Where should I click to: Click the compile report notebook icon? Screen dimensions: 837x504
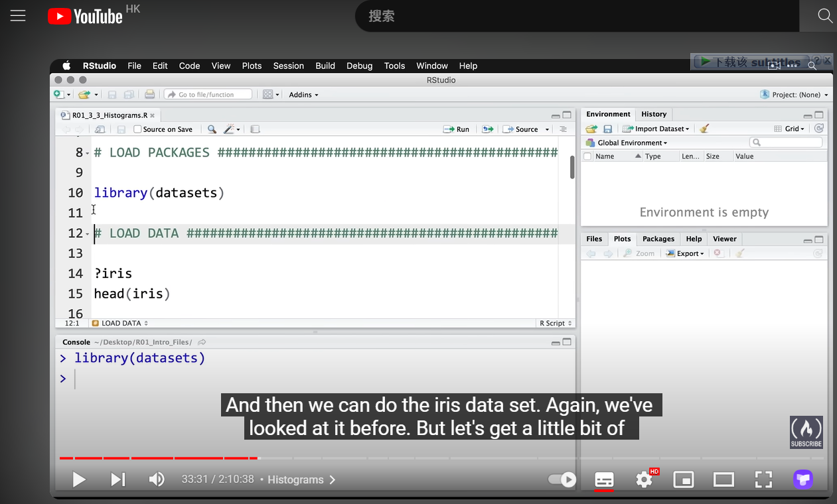(x=255, y=129)
